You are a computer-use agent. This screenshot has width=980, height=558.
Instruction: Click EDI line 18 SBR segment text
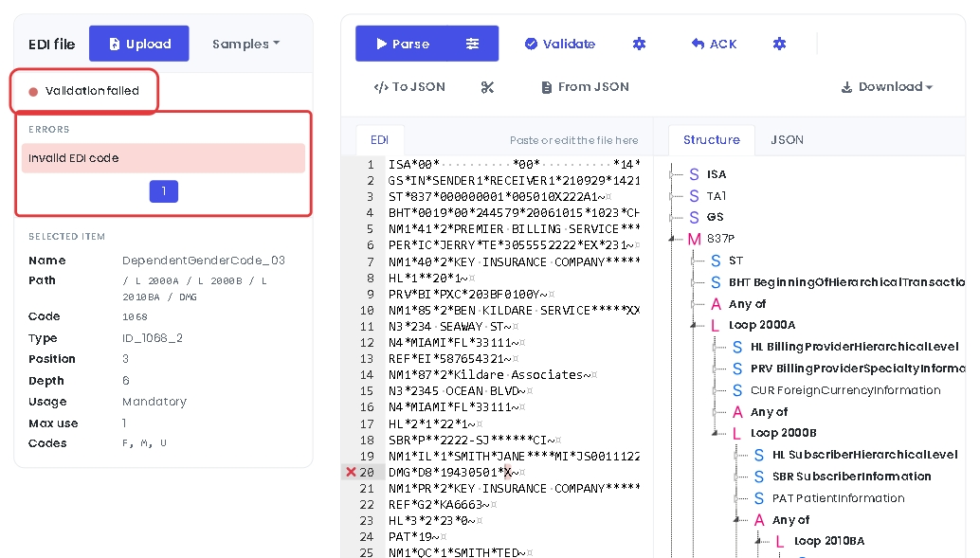pyautogui.click(x=472, y=440)
